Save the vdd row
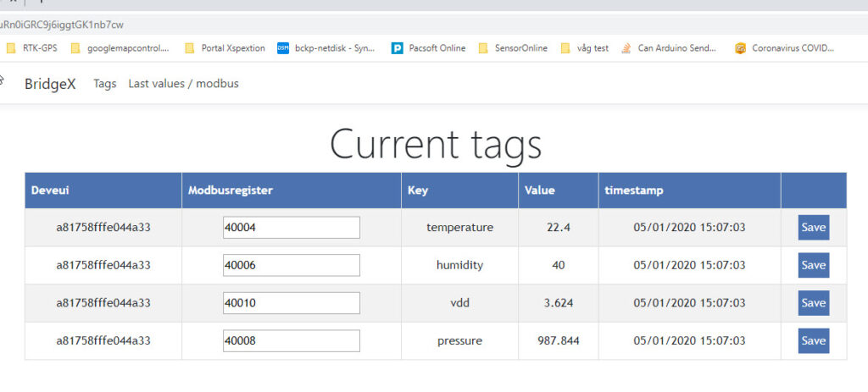The height and width of the screenshot is (392, 868). tap(814, 303)
